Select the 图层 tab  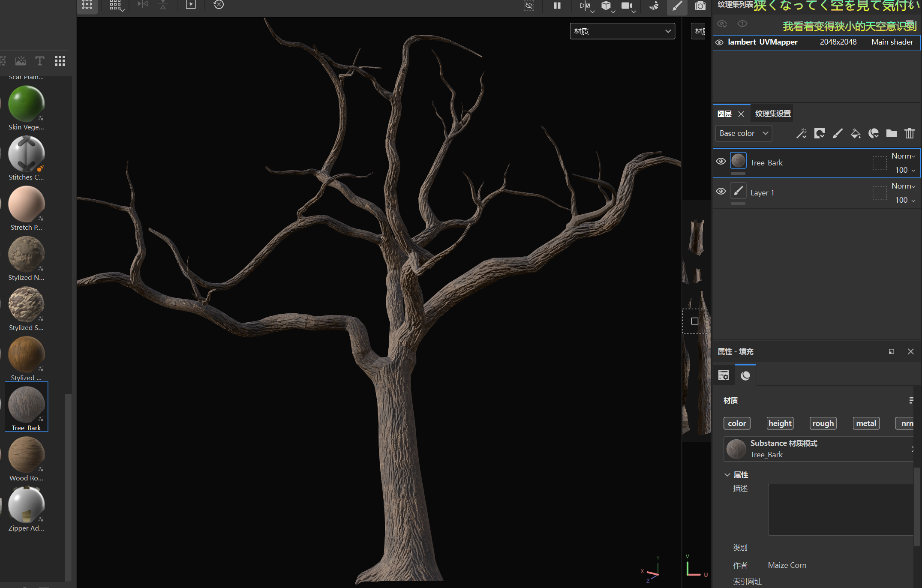(724, 114)
